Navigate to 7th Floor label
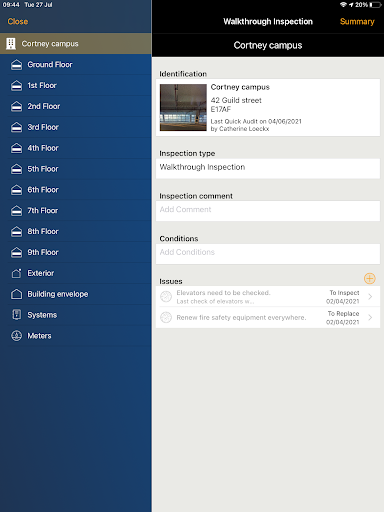 [x=43, y=211]
